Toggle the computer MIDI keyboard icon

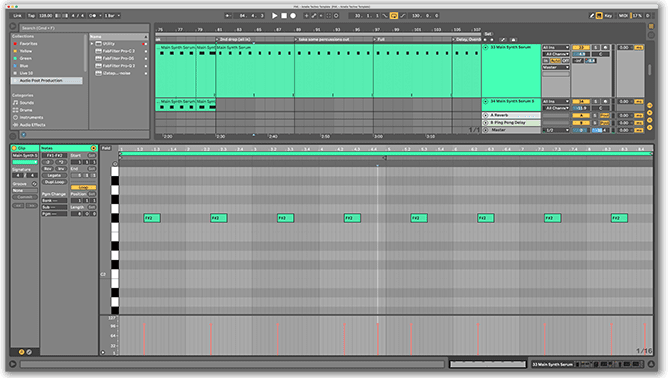pos(599,15)
